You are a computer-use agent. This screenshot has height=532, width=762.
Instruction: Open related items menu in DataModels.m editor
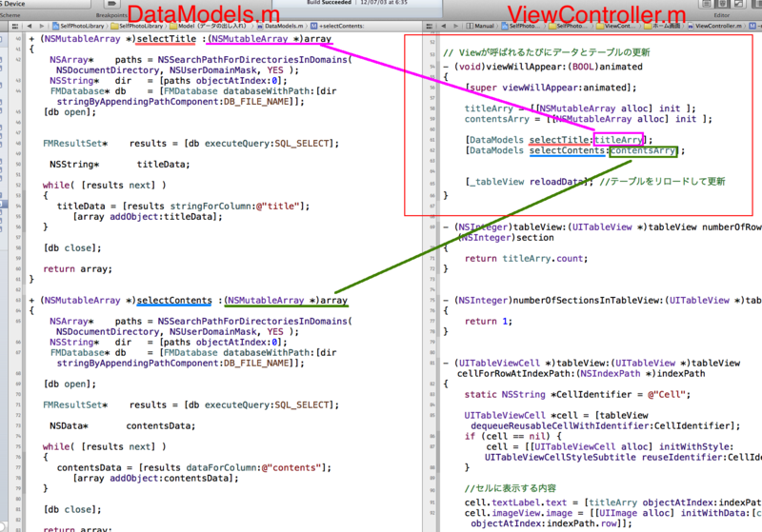pyautogui.click(x=15, y=26)
